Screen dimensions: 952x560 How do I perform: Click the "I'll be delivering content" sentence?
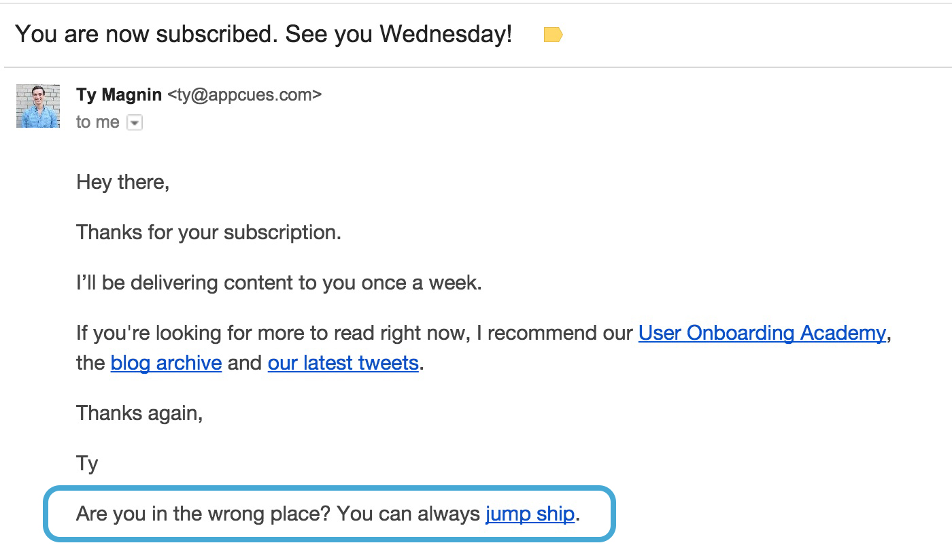pyautogui.click(x=279, y=283)
